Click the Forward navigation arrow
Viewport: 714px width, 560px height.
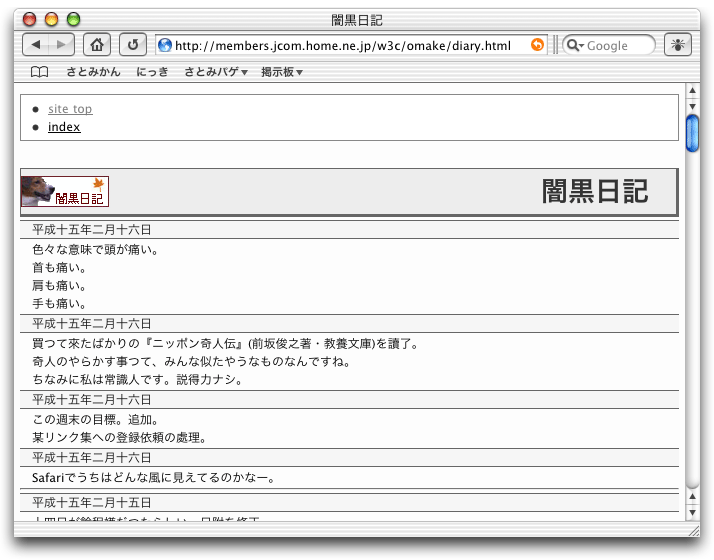tap(62, 45)
